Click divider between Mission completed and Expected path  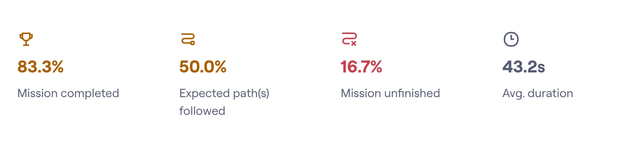coord(161,74)
